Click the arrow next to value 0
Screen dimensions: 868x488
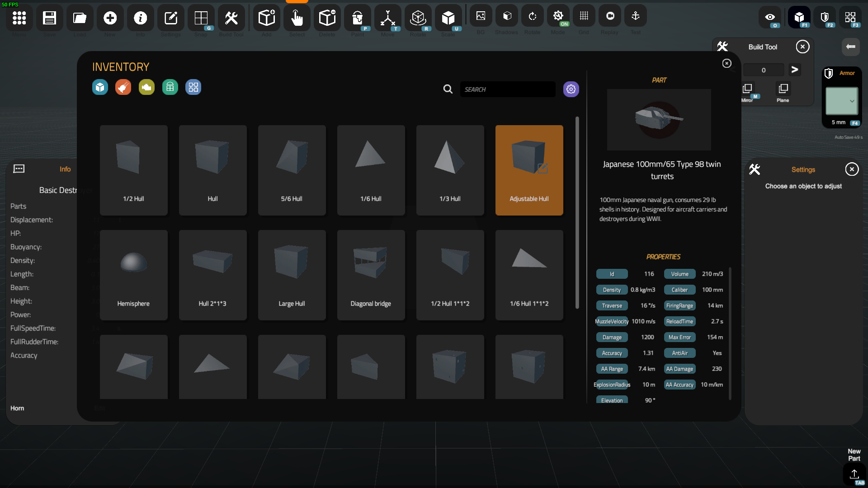[x=794, y=70]
